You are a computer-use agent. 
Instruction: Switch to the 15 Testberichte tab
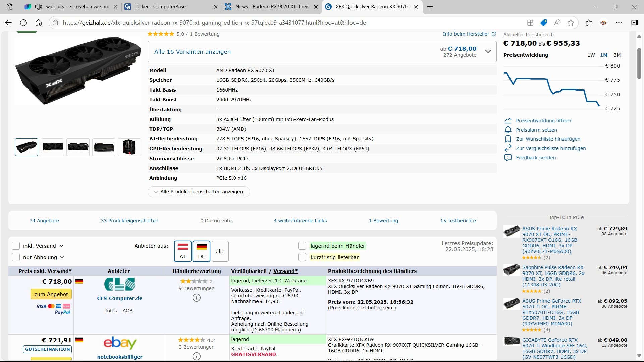point(458,221)
